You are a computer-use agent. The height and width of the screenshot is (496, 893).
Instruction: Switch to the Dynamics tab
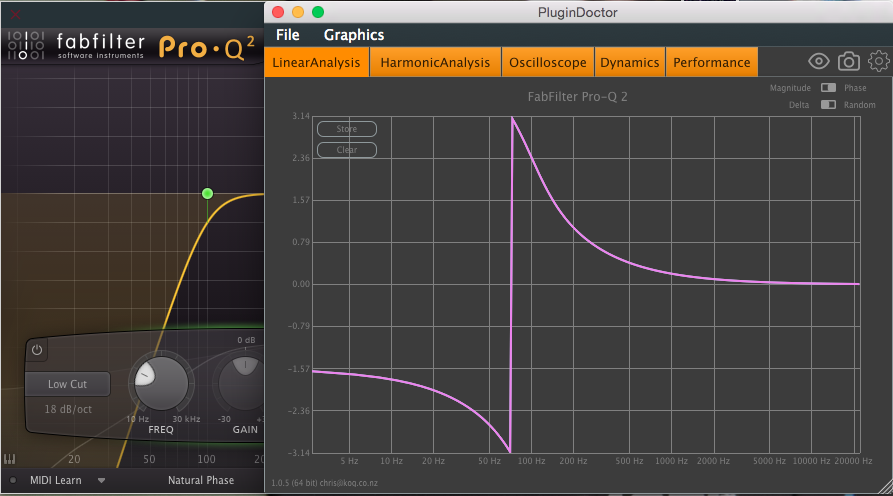(x=629, y=62)
